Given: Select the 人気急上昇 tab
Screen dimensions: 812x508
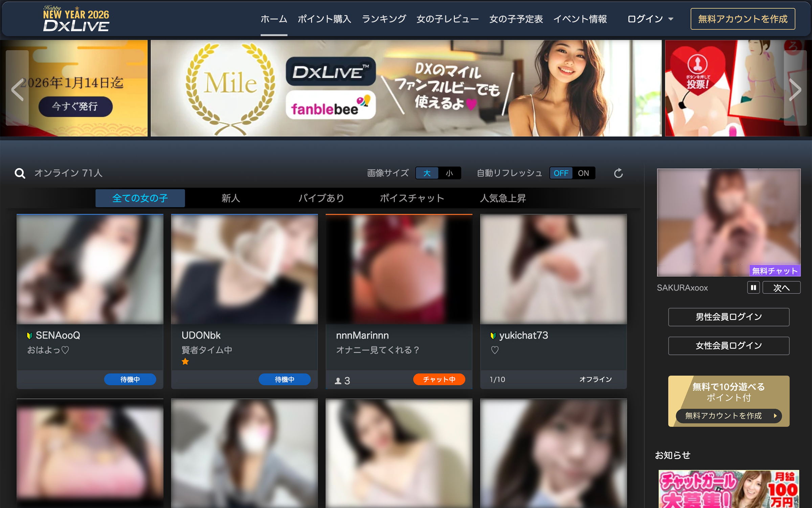Looking at the screenshot, I should [x=503, y=198].
